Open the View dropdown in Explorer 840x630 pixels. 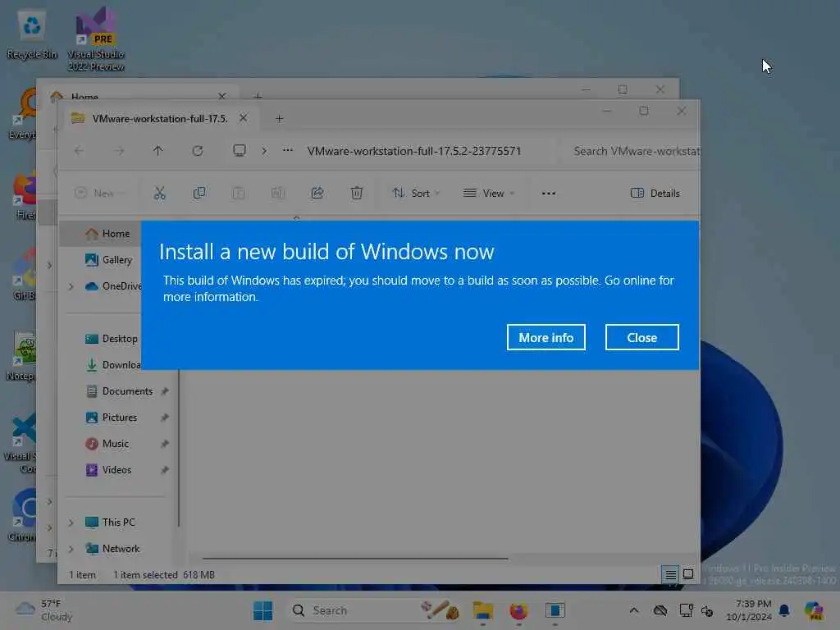coord(489,193)
